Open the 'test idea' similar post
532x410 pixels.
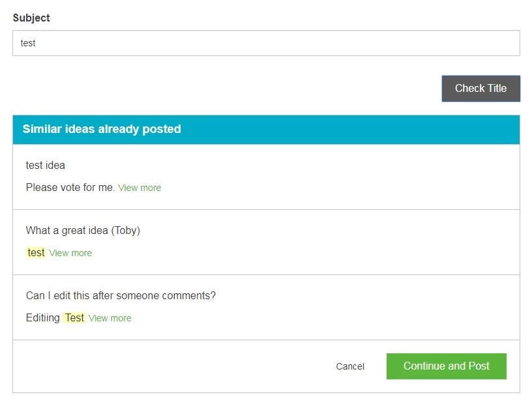45,165
